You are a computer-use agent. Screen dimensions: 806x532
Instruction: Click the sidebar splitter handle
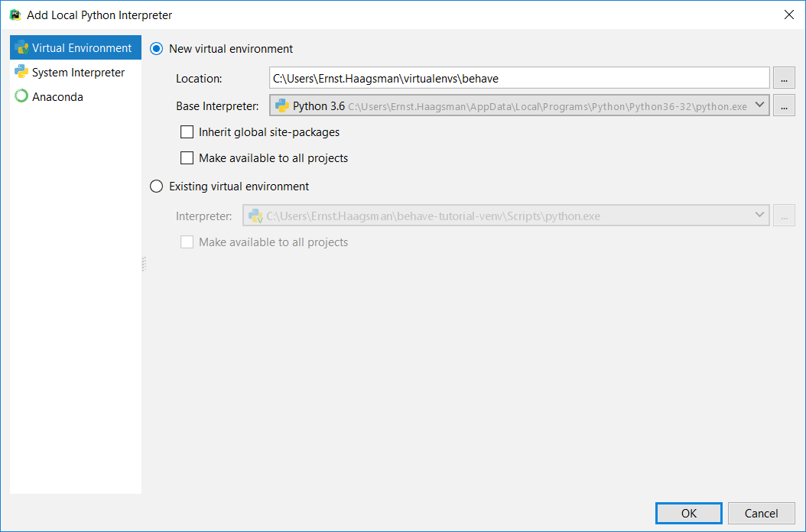point(144,264)
